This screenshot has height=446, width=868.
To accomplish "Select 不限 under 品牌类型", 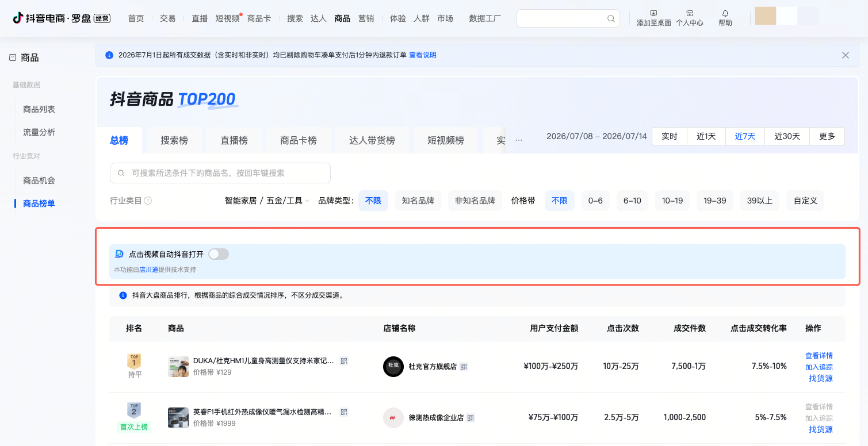I will (x=373, y=201).
